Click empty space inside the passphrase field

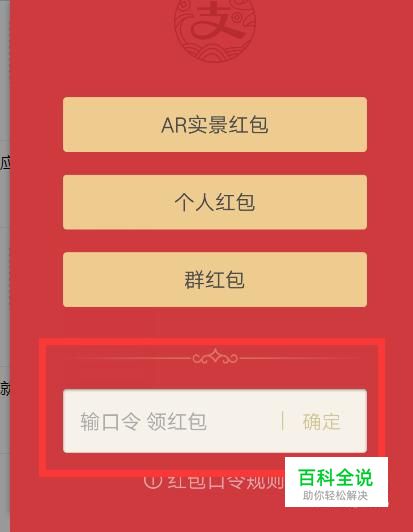pos(243,422)
